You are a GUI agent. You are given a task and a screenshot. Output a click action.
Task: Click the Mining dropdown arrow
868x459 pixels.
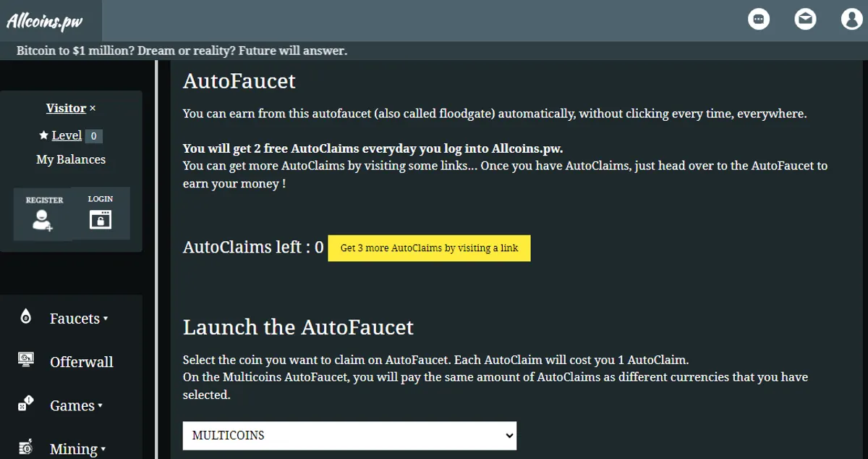click(x=103, y=449)
